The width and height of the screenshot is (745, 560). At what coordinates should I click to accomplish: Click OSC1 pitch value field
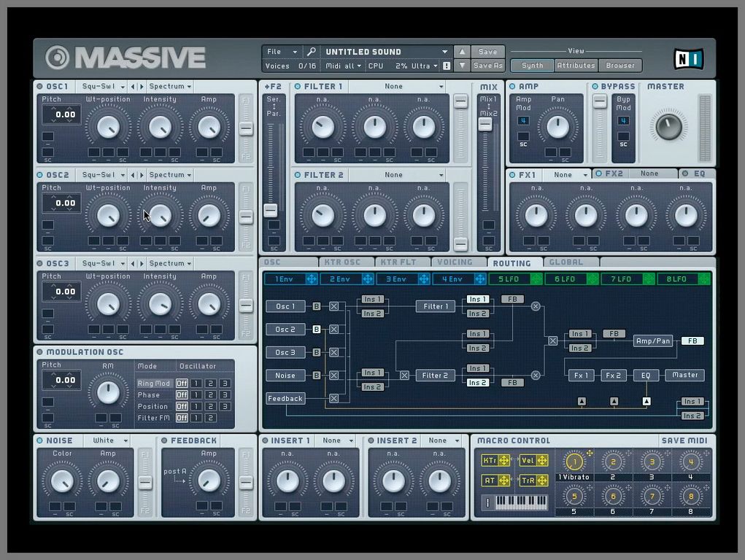pyautogui.click(x=61, y=114)
